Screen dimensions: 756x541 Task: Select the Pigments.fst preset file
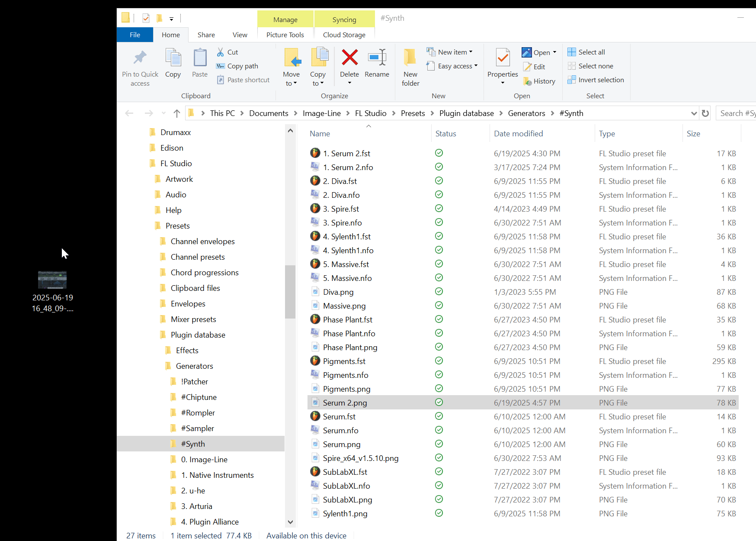click(344, 361)
